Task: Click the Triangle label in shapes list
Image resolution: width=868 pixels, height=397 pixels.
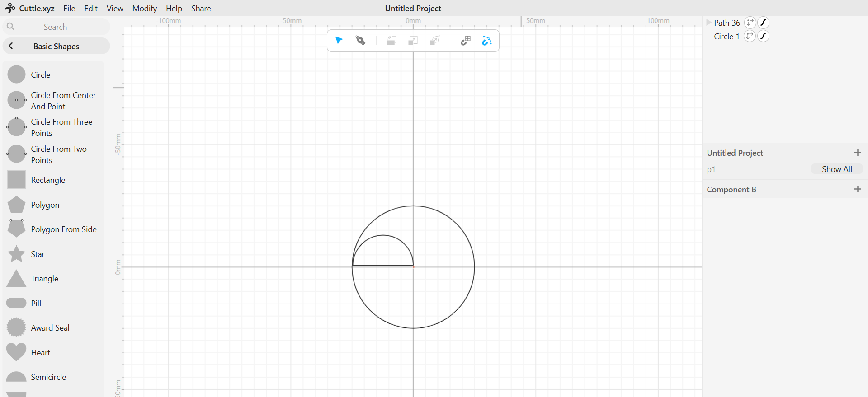Action: [45, 279]
